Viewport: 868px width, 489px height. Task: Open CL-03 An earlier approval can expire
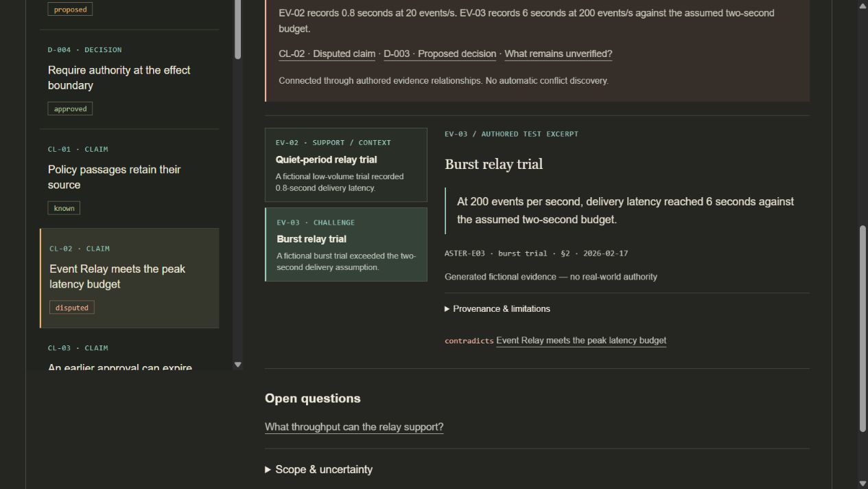129,358
